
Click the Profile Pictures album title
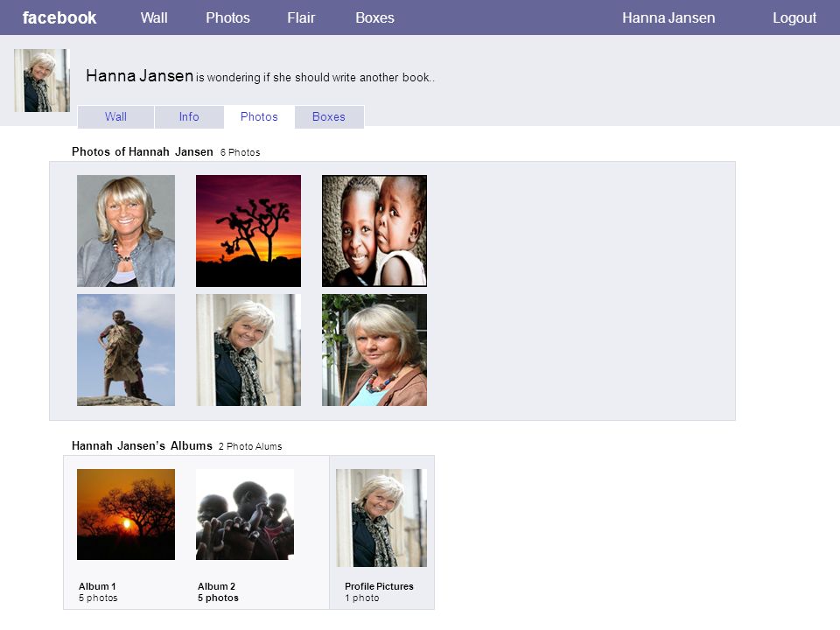click(x=379, y=586)
